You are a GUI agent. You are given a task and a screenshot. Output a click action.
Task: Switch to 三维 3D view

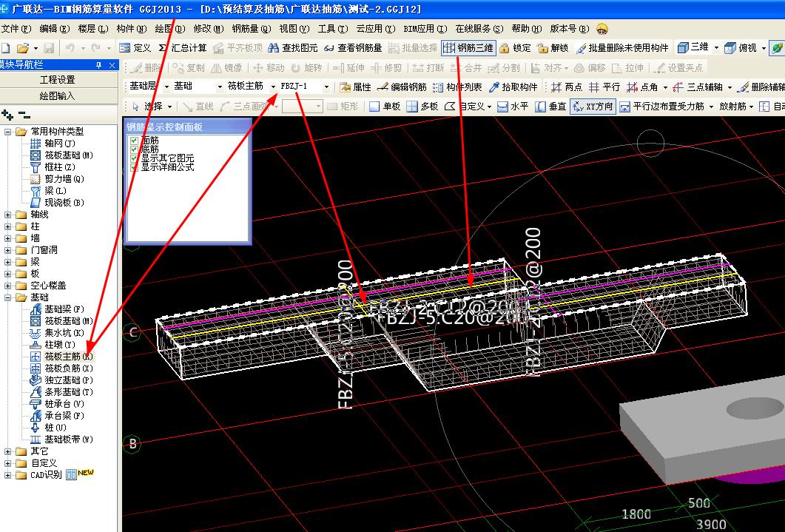tap(693, 47)
